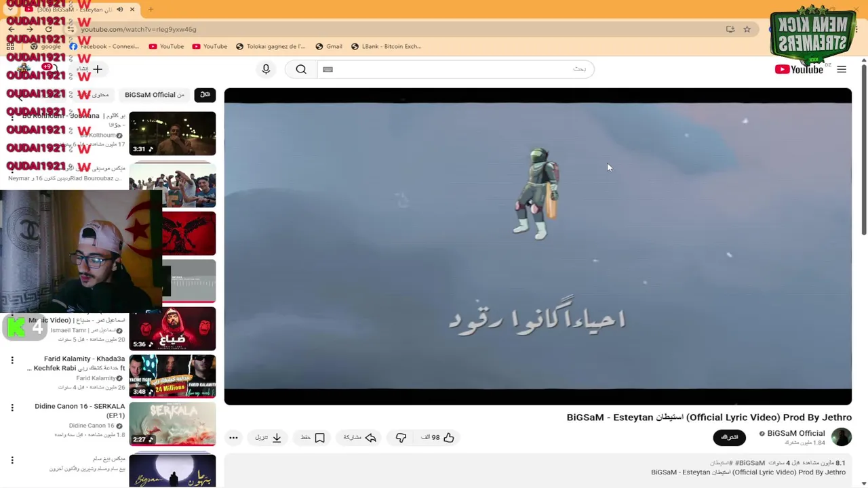Open red eagle flag thumbnail
The width and height of the screenshot is (868, 488).
[x=189, y=233]
